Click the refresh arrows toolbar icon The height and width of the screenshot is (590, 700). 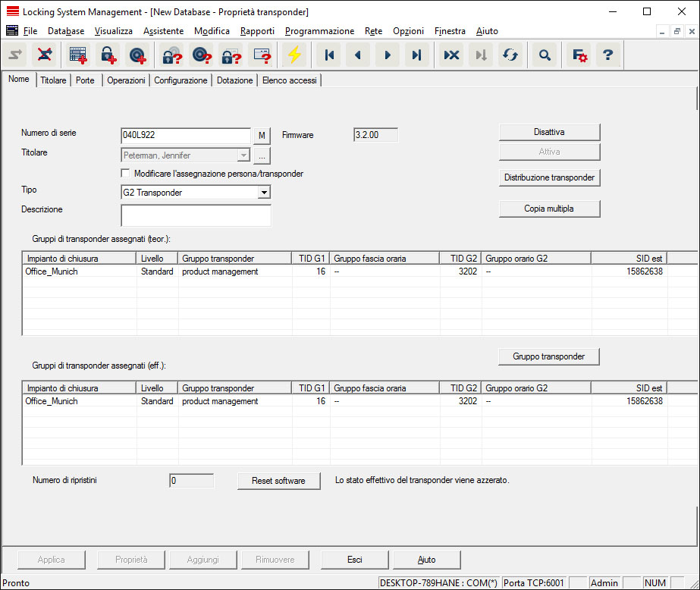pyautogui.click(x=510, y=55)
